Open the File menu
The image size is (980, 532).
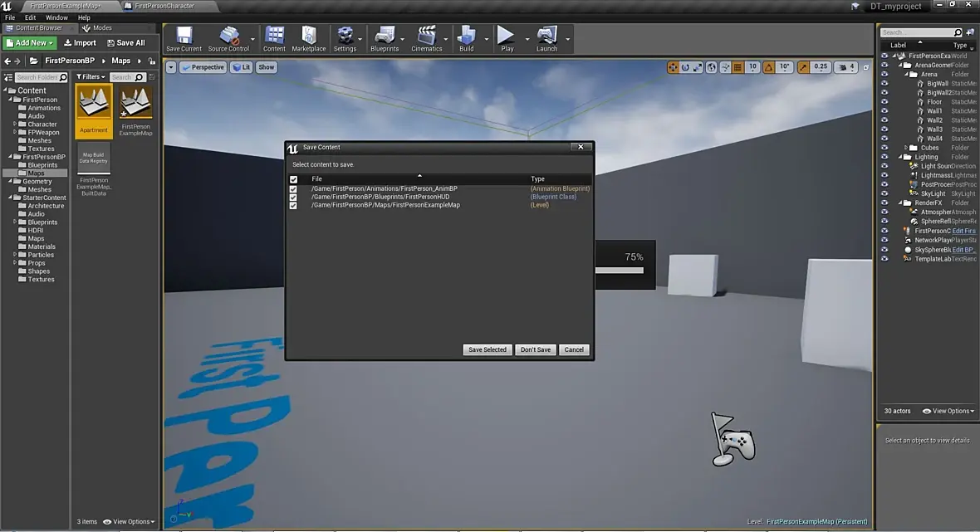click(x=10, y=18)
